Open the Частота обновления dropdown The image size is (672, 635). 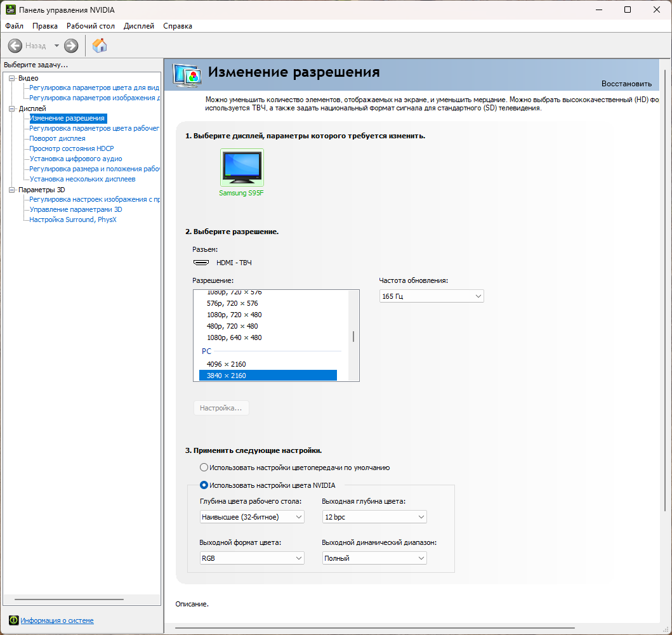point(432,296)
